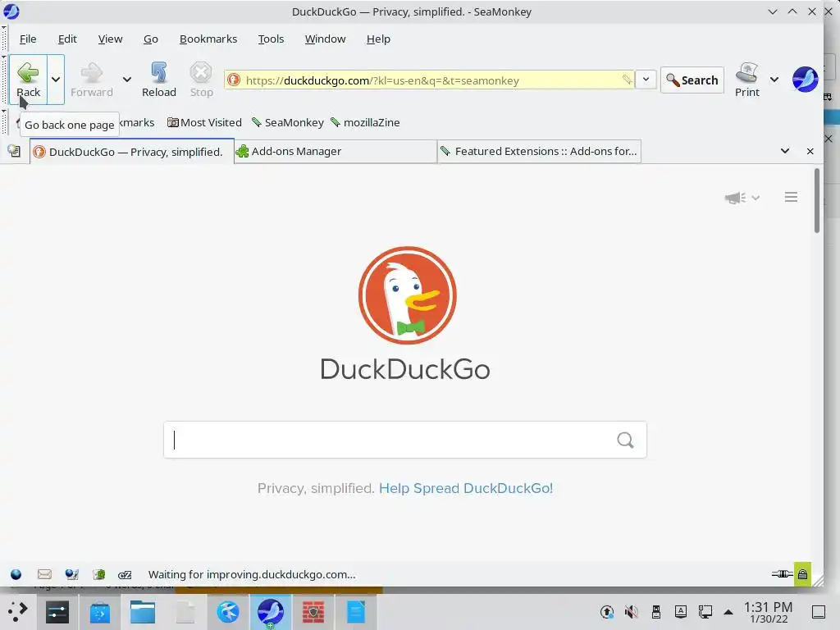Open System Settings from taskbar

point(57,612)
